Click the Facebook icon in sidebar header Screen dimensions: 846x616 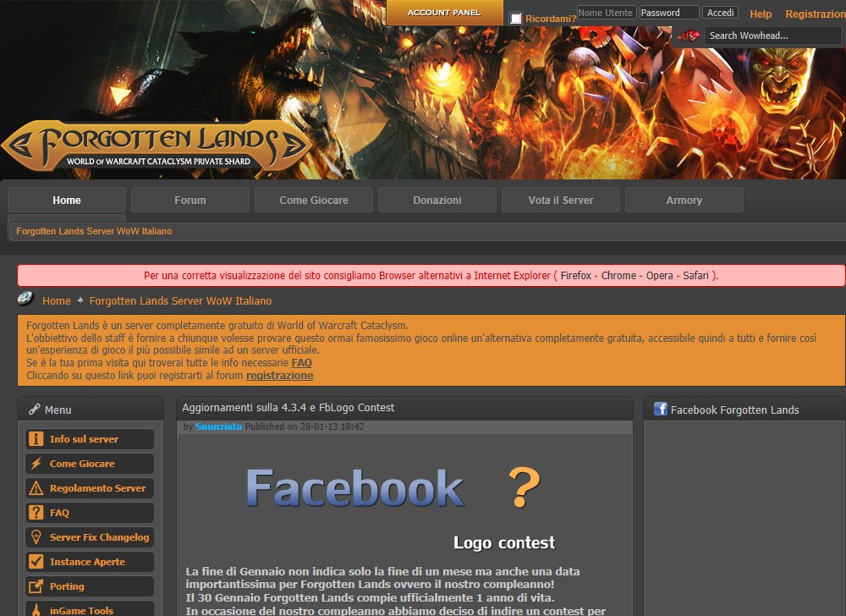pos(661,410)
